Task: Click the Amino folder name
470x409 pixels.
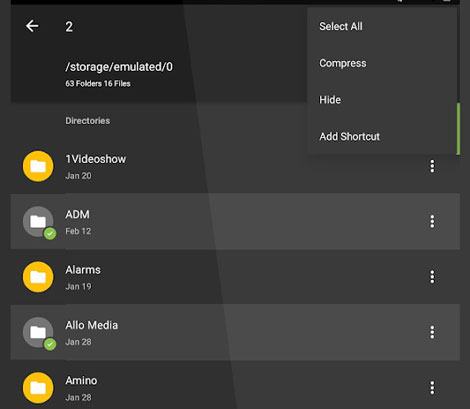Action: (x=81, y=380)
